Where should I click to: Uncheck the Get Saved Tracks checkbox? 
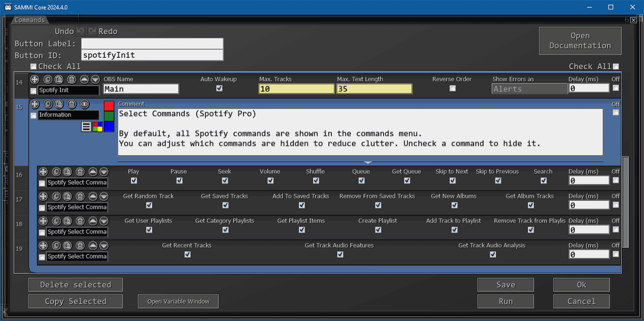(225, 205)
